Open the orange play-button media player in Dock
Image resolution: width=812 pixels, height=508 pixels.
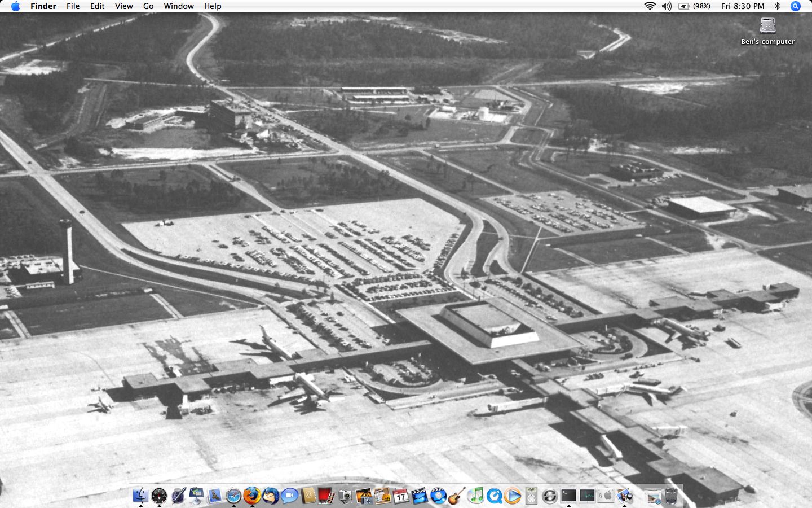(513, 496)
